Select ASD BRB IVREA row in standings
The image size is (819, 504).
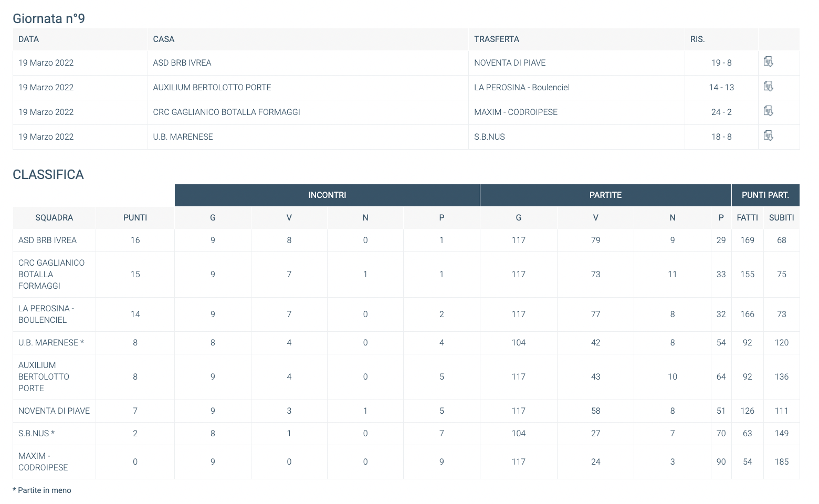click(406, 240)
